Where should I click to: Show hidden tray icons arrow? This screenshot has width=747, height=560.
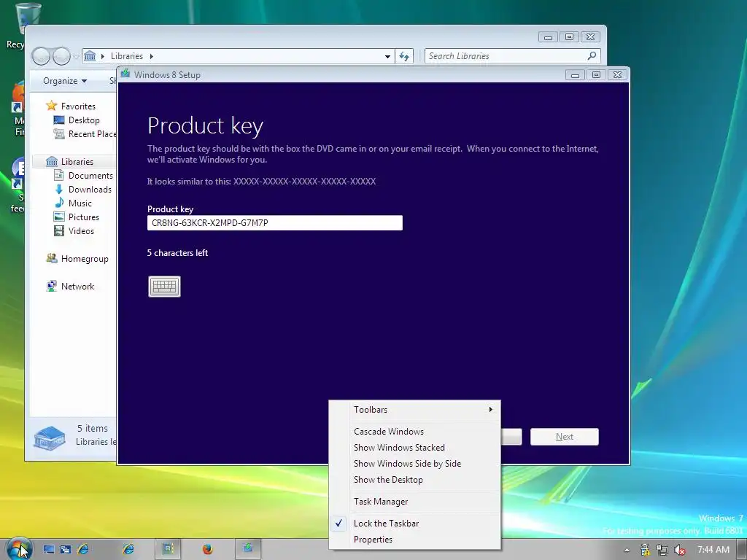[x=627, y=550]
